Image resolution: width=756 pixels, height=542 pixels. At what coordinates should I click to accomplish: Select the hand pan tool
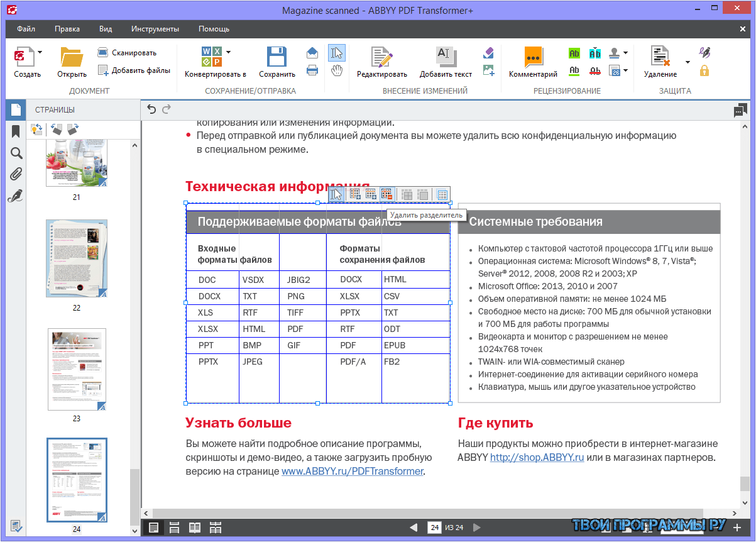(x=337, y=70)
